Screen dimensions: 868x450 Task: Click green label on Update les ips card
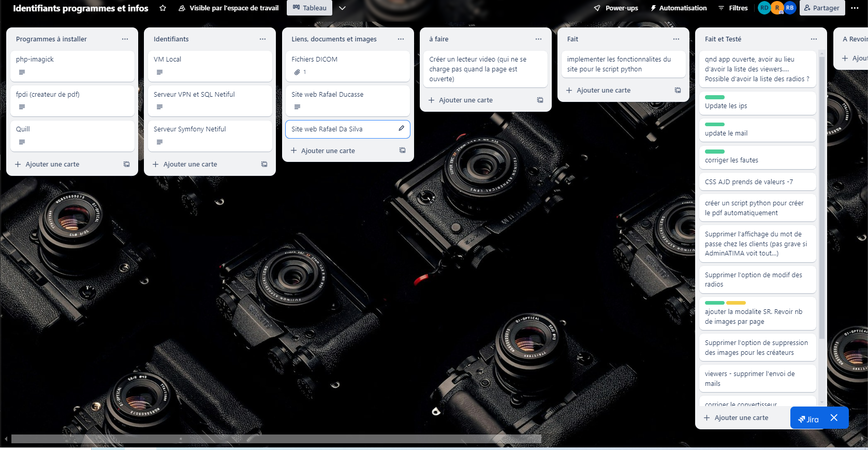(x=715, y=97)
